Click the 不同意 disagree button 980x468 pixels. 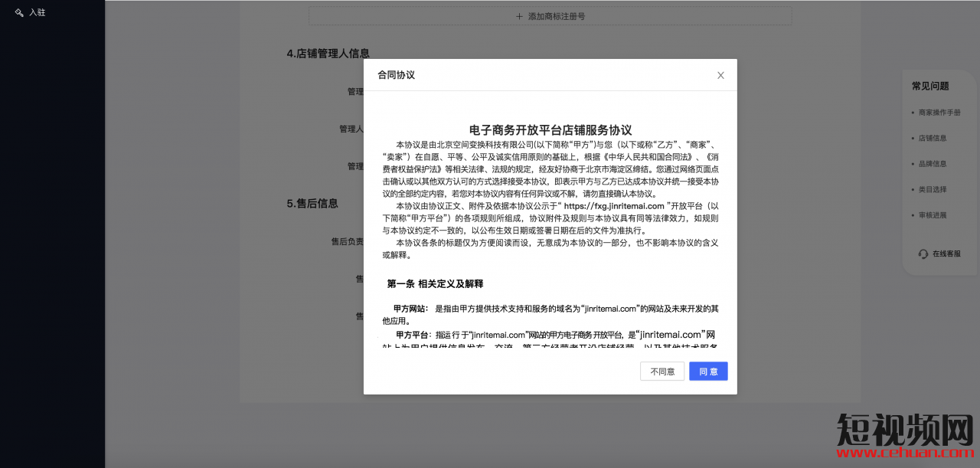(662, 371)
